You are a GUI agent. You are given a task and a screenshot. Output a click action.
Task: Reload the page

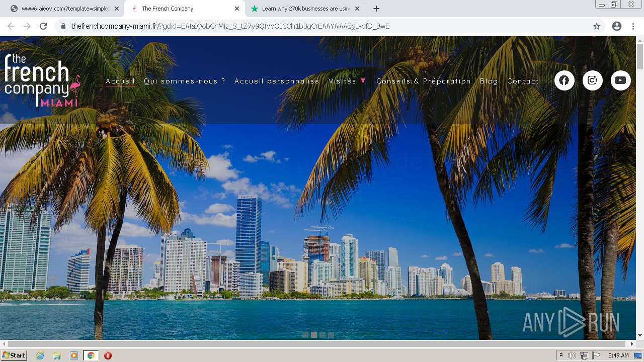[43, 26]
